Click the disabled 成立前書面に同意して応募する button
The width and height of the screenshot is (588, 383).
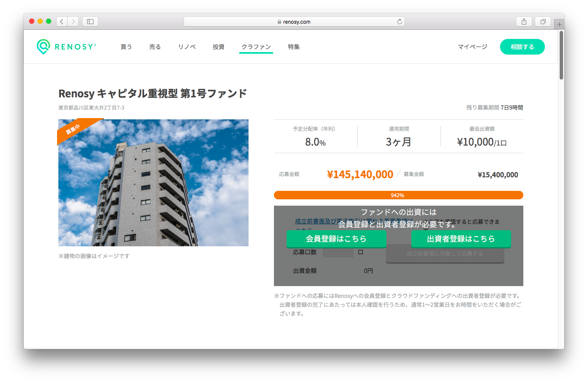point(445,253)
